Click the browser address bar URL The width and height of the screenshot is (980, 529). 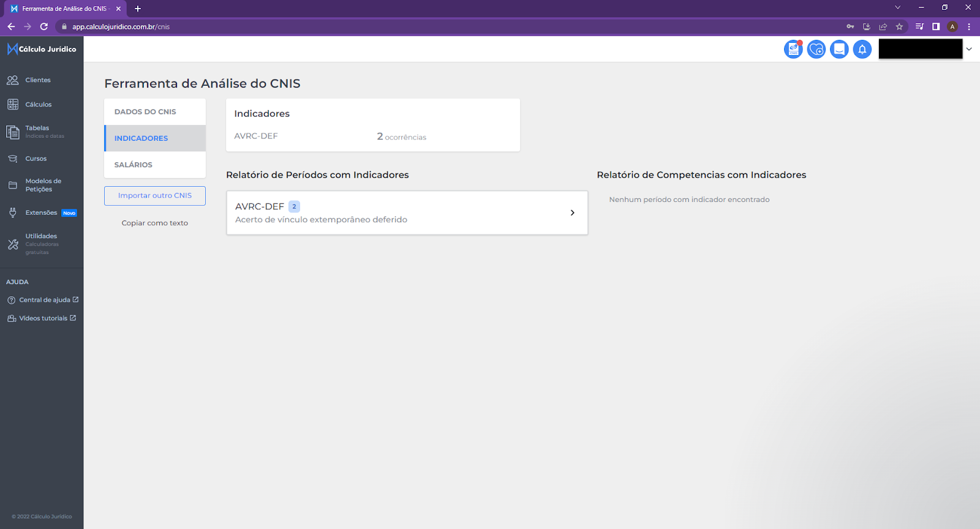pos(121,27)
